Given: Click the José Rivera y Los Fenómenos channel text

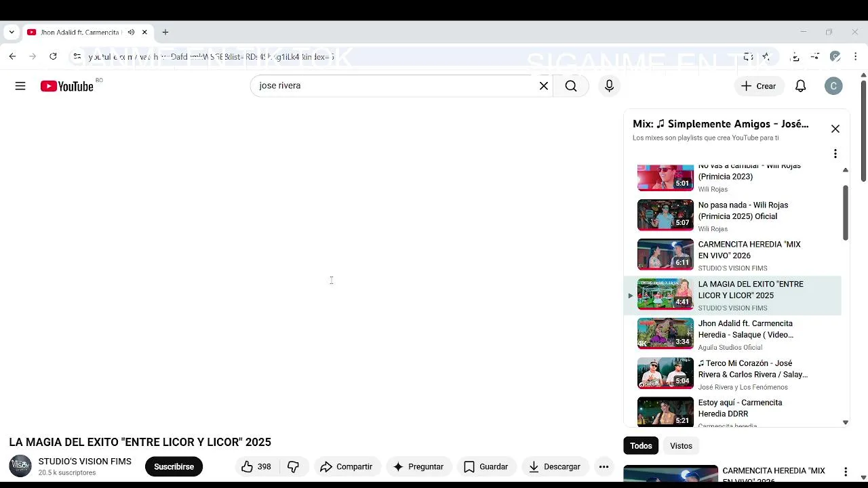Looking at the screenshot, I should (743, 387).
